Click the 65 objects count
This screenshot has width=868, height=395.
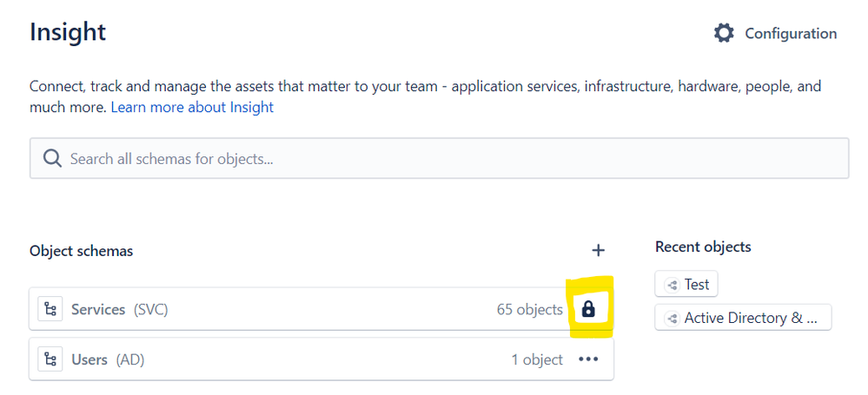[529, 310]
